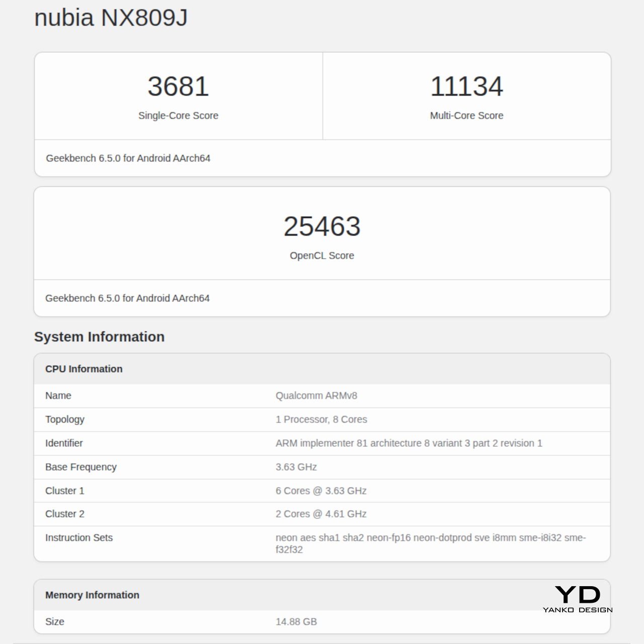Image resolution: width=644 pixels, height=644 pixels.
Task: Click Cluster 2 value 2 Cores @ 4.61 GHz
Action: coord(320,514)
